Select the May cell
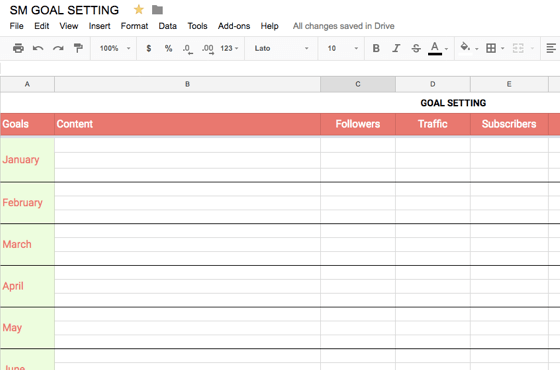The width and height of the screenshot is (560, 370). pos(27,328)
